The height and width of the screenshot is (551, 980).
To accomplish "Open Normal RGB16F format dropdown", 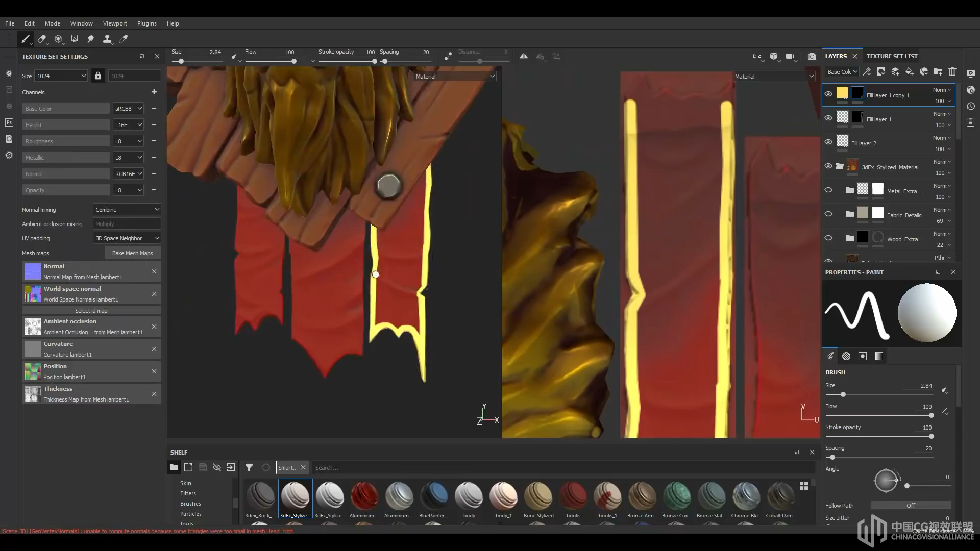I will [128, 173].
